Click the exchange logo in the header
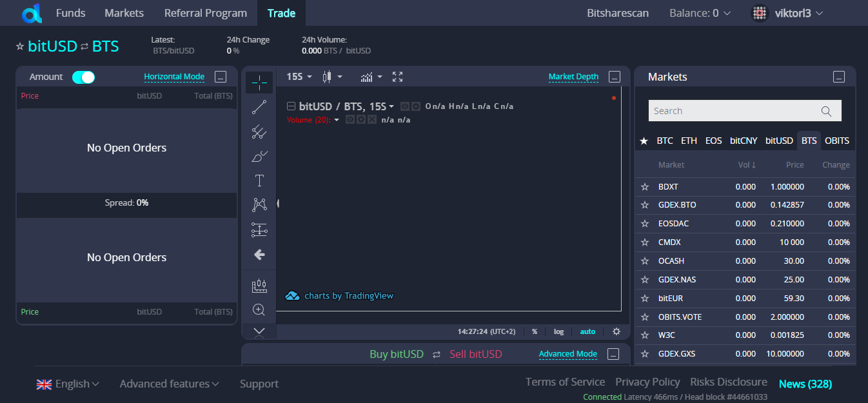Screen dimensions: 868x403 pyautogui.click(x=31, y=13)
